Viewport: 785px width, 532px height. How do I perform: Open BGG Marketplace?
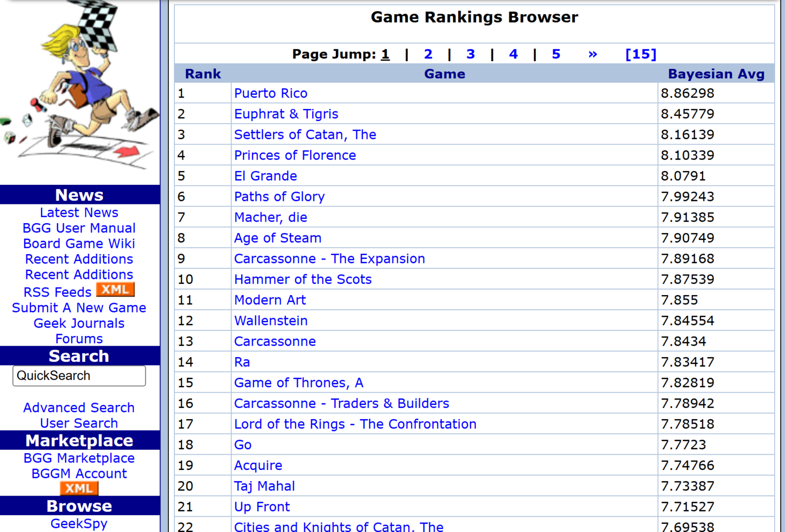79,458
